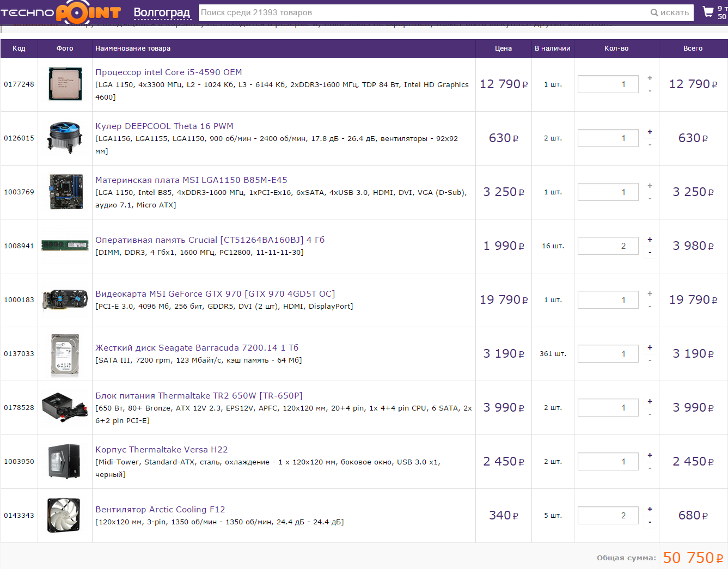Image resolution: width=728 pixels, height=569 pixels.
Task: Edit quantity field for MSI B85M-E45 motherboard
Action: (x=608, y=192)
